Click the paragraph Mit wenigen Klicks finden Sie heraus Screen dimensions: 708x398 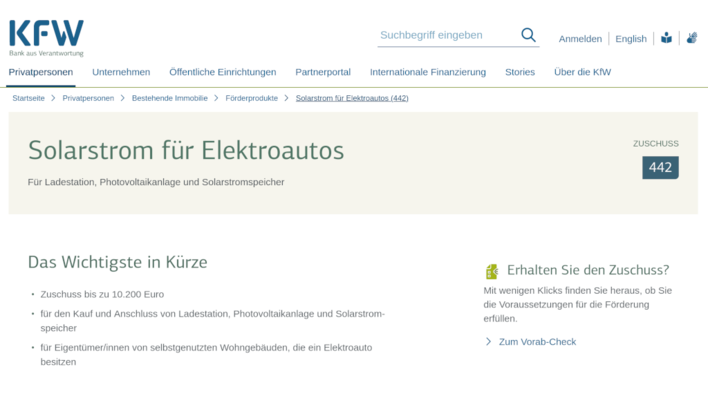[x=578, y=304]
